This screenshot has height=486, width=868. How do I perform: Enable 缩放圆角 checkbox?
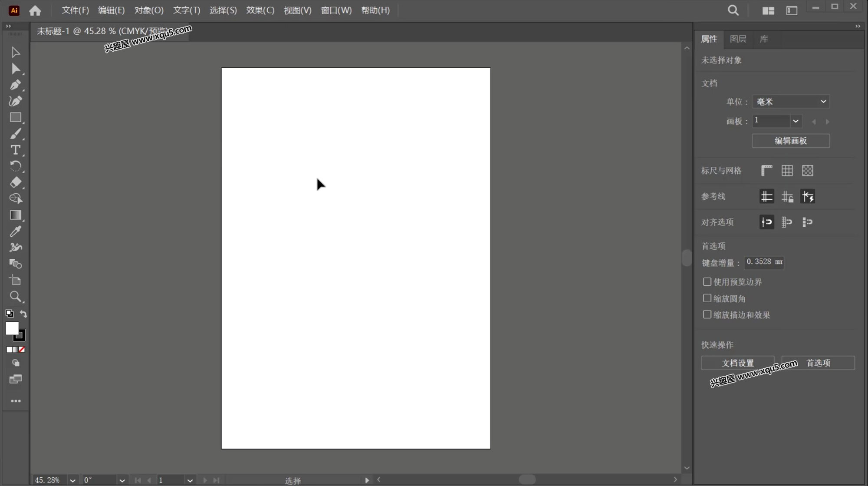707,298
